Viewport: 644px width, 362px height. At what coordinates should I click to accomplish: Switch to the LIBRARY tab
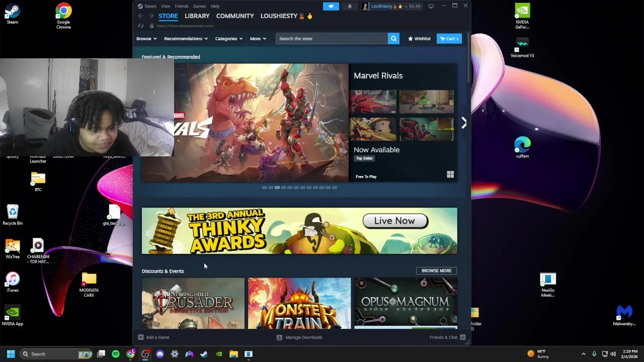[x=197, y=16]
